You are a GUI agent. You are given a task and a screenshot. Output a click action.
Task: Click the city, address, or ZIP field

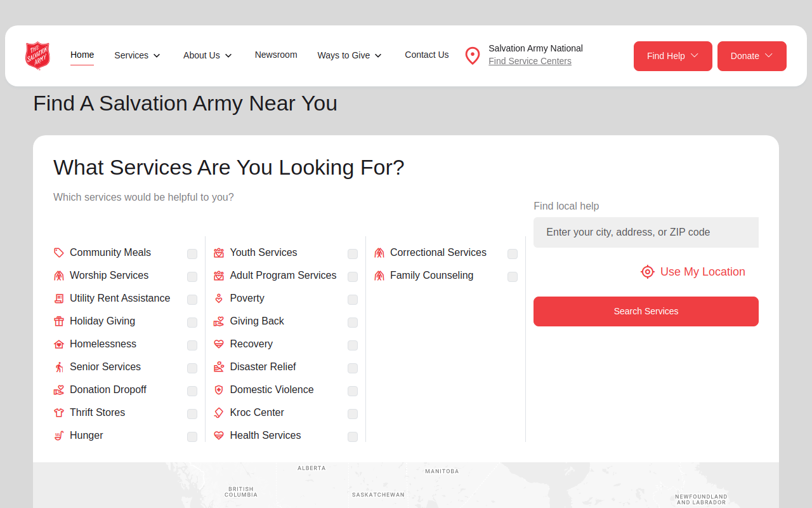[646, 232]
